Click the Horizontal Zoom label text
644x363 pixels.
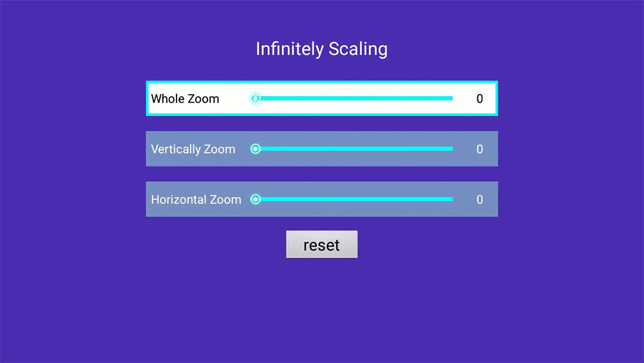click(x=196, y=199)
